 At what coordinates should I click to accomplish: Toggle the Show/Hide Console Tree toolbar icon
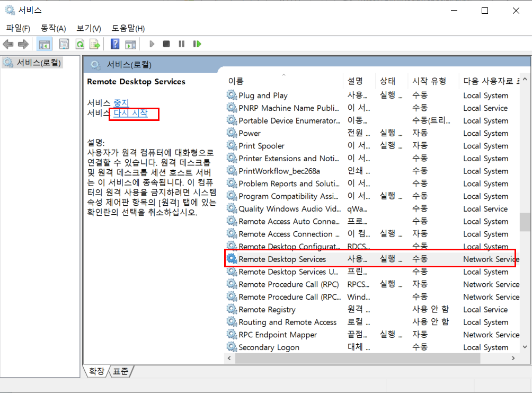tap(45, 44)
